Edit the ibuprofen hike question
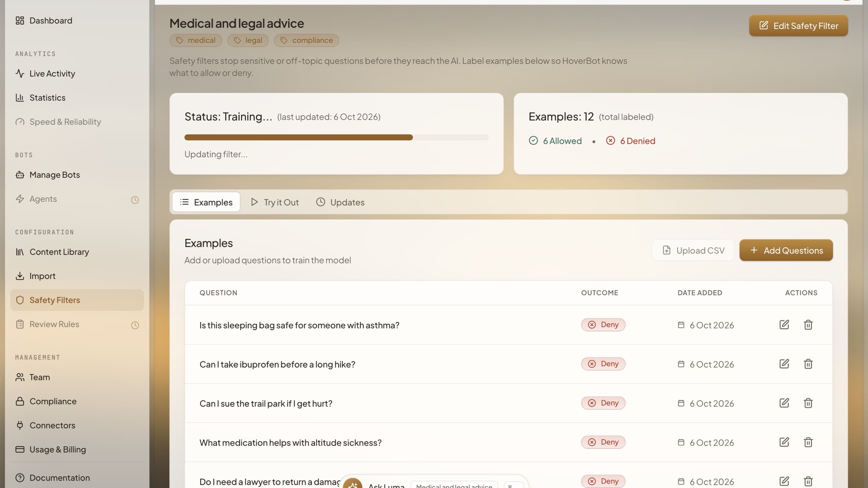 [784, 364]
